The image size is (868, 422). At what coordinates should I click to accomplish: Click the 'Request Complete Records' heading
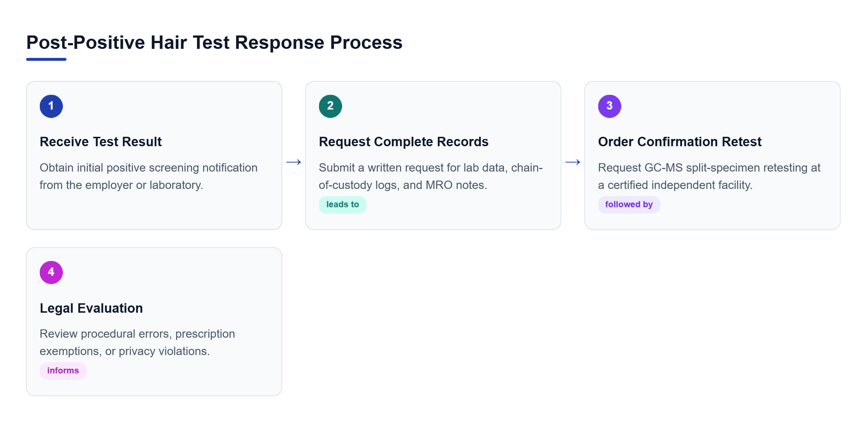pos(404,142)
